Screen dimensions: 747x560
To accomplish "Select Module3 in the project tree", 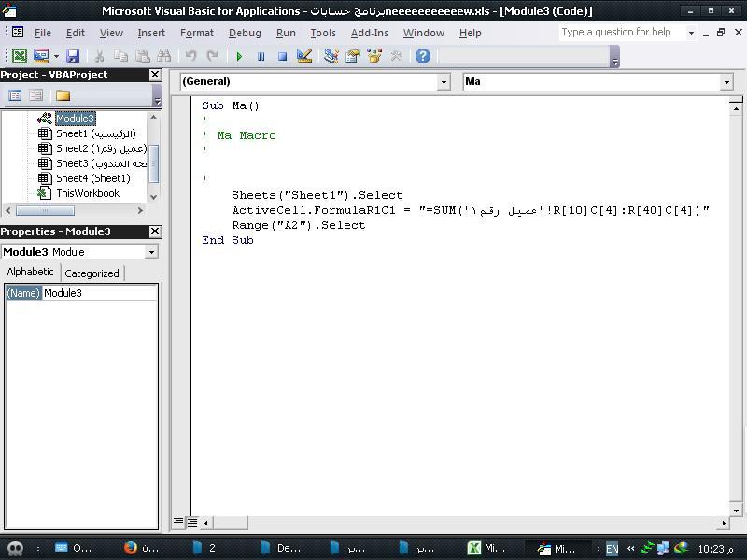I will [76, 119].
